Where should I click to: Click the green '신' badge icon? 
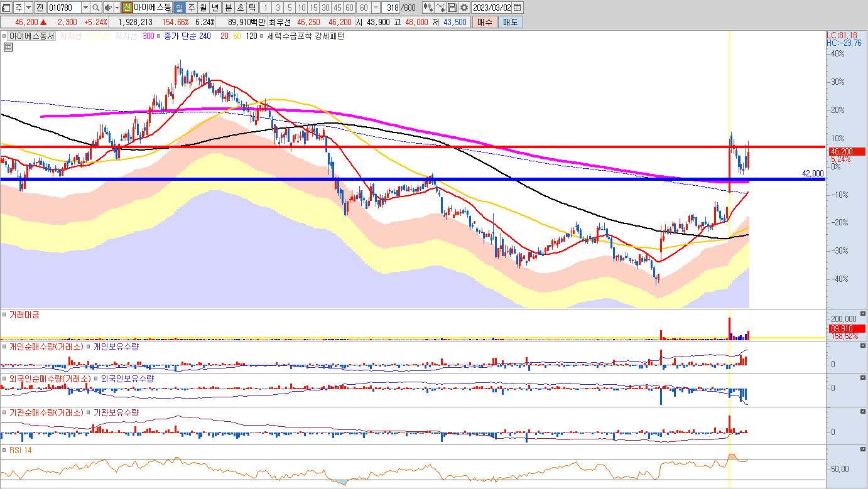pos(127,8)
